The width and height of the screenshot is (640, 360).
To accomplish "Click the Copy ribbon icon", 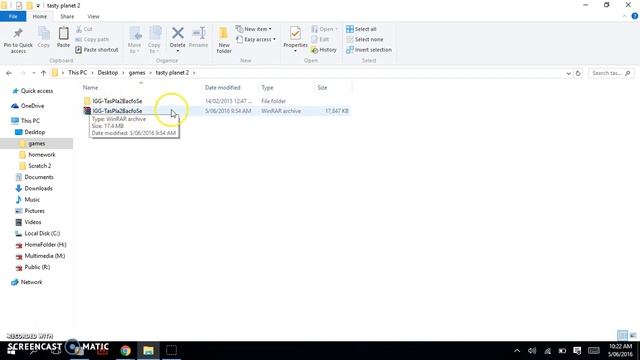I will click(44, 37).
